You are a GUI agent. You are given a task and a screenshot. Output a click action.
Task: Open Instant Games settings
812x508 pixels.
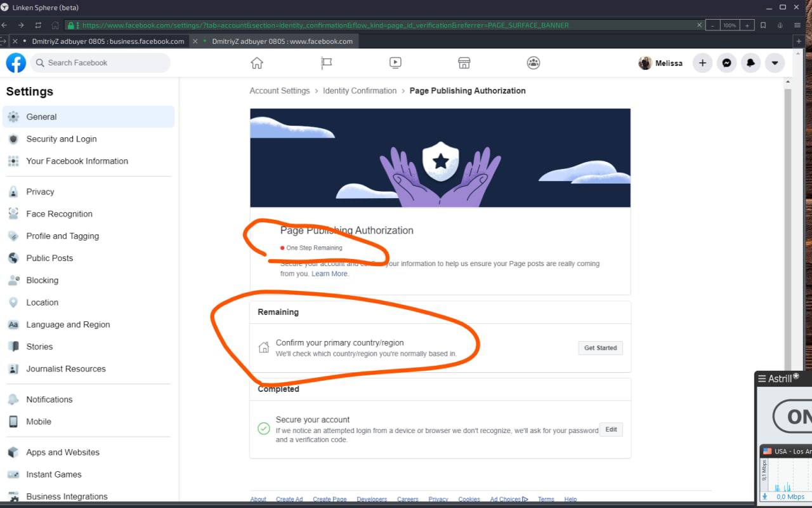pos(89,474)
